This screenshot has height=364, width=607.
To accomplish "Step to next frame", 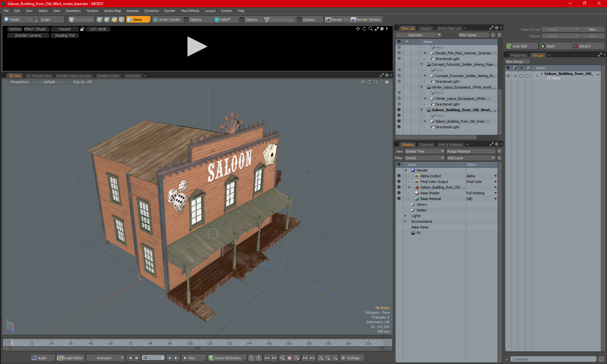I will 169,358.
